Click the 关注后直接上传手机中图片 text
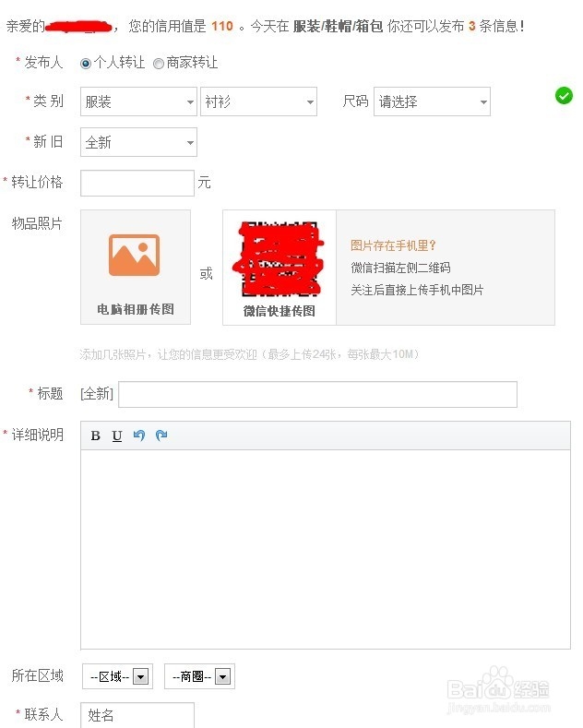The width and height of the screenshot is (583, 728). click(417, 290)
